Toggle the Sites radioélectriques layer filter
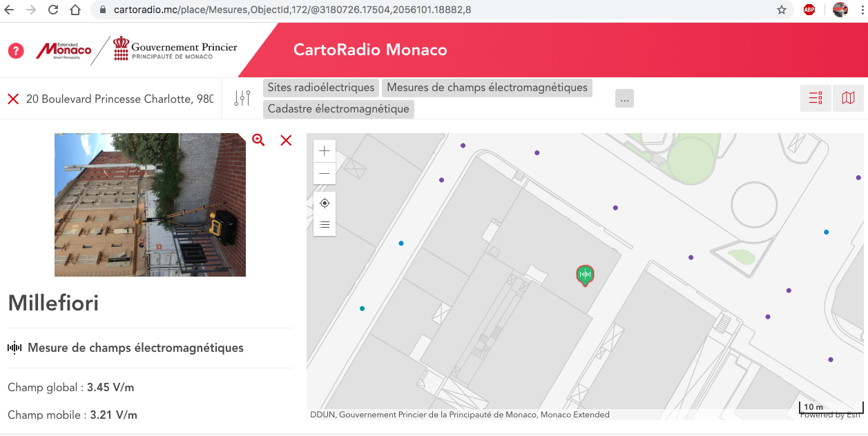The height and width of the screenshot is (436, 868). (321, 88)
